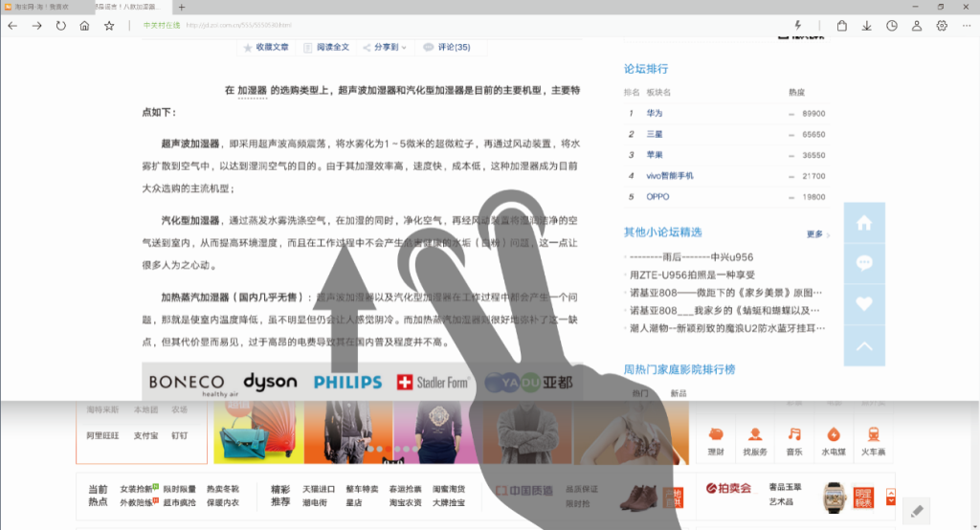The height and width of the screenshot is (530, 980).
Task: Open the three-dot more menu
Action: [967, 26]
